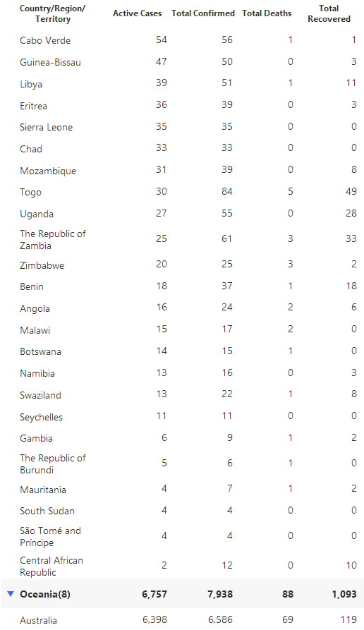Click the Country/Region/Territory header
This screenshot has height=630, width=364.
point(53,13)
